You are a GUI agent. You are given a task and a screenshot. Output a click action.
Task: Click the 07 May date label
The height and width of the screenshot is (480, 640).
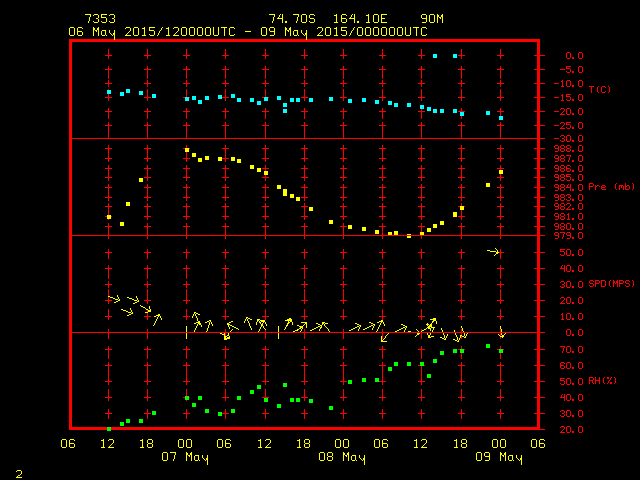click(x=186, y=458)
